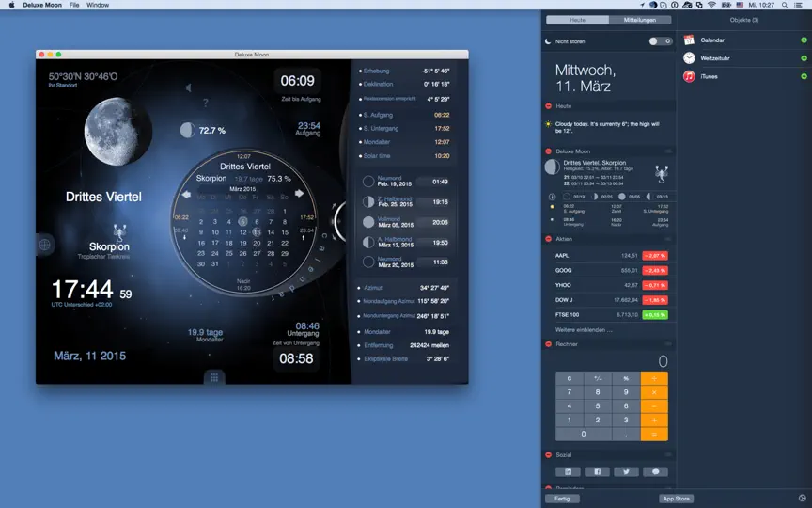Open help with the question mark icon
This screenshot has width=812, height=508.
(206, 103)
